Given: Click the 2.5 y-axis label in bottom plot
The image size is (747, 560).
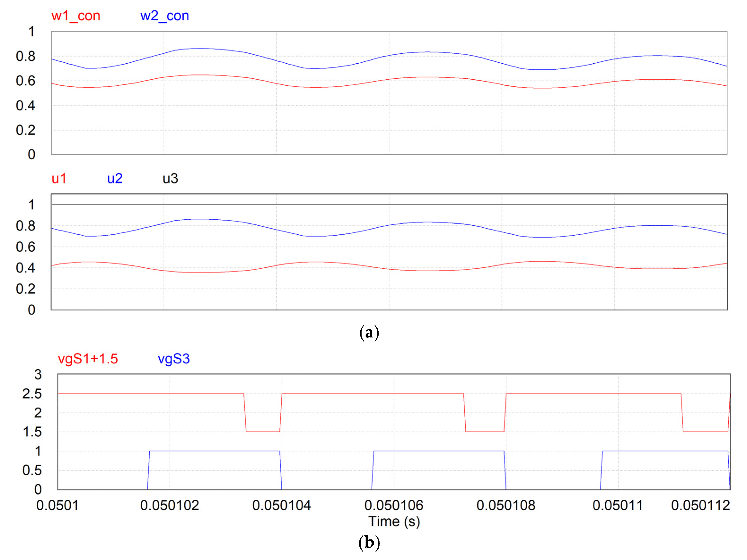Looking at the screenshot, I should tap(32, 394).
